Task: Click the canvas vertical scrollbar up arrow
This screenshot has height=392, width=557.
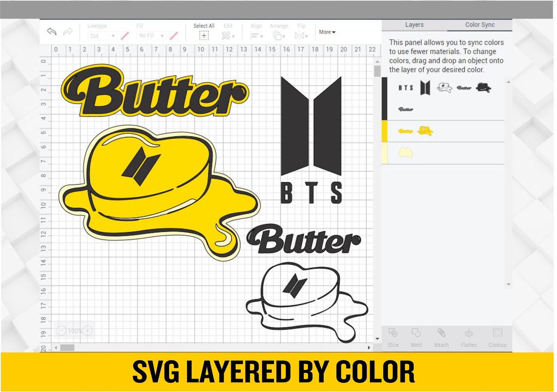Action: point(377,62)
